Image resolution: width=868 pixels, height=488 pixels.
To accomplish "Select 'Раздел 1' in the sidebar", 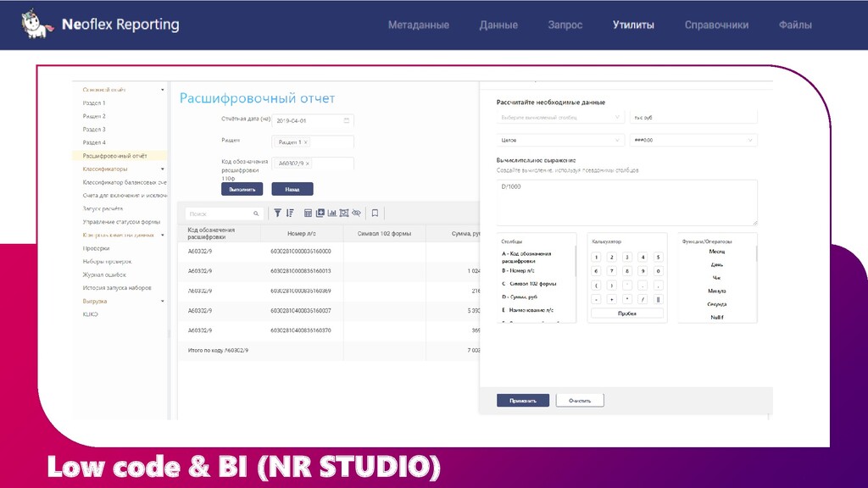I will tap(93, 103).
